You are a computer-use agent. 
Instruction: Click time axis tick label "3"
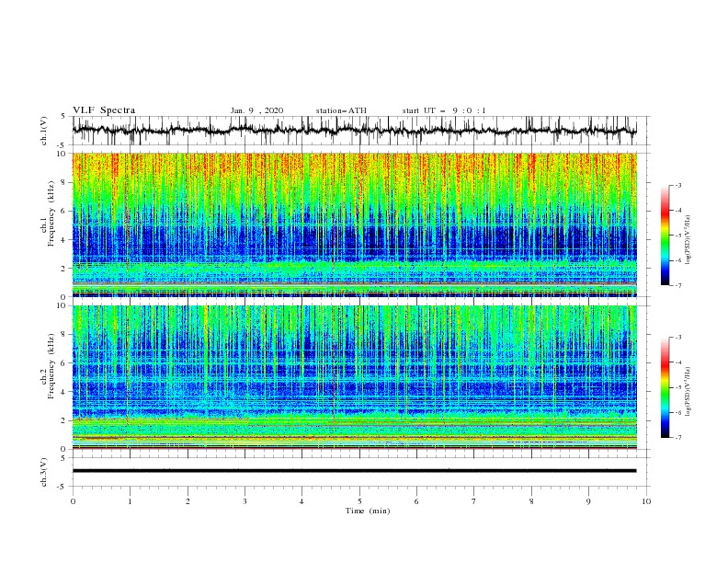click(245, 501)
